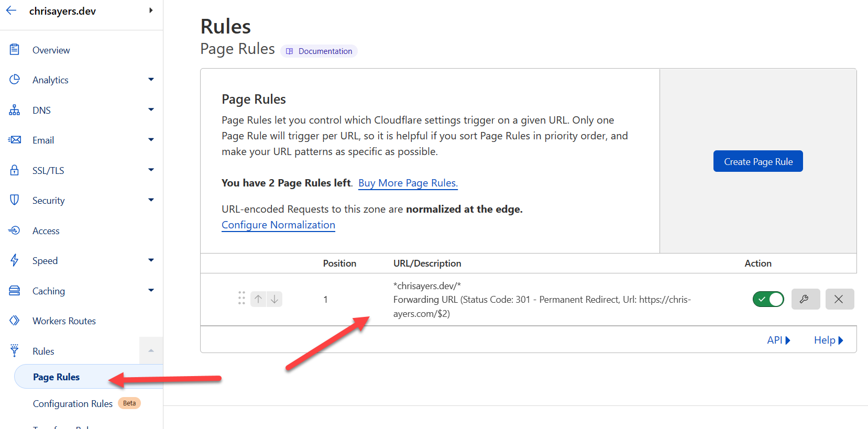The height and width of the screenshot is (429, 868).
Task: Open Overview in the sidebar
Action: pos(51,50)
